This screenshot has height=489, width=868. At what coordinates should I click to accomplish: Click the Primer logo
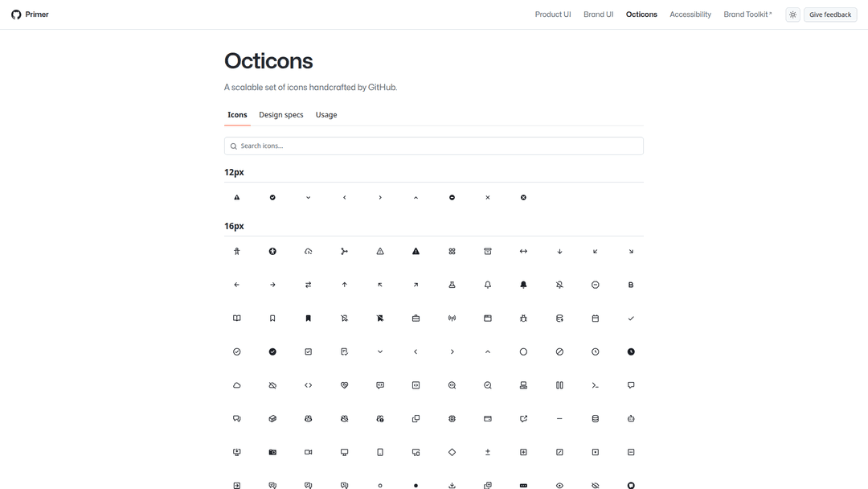30,14
